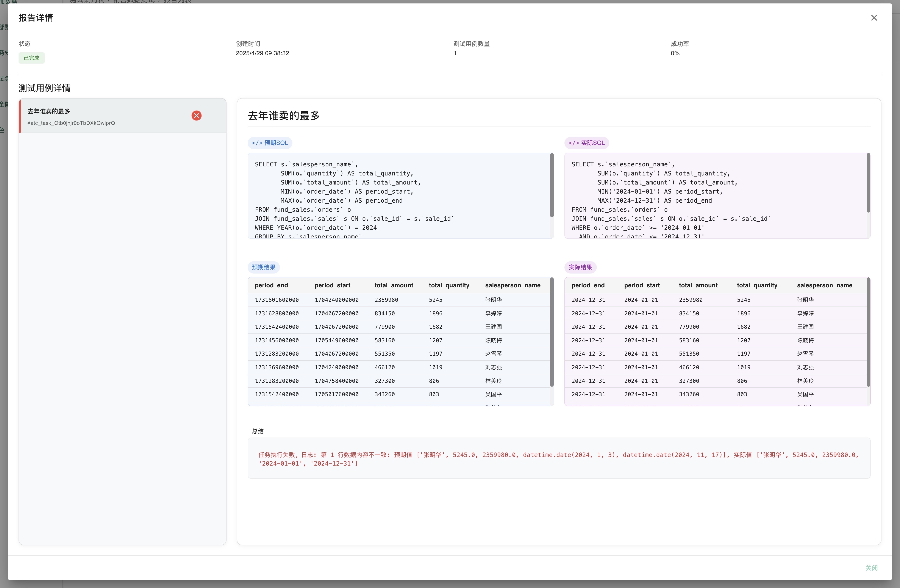The height and width of the screenshot is (588, 900).
Task: Click the 已完成 status badge
Action: pyautogui.click(x=31, y=58)
